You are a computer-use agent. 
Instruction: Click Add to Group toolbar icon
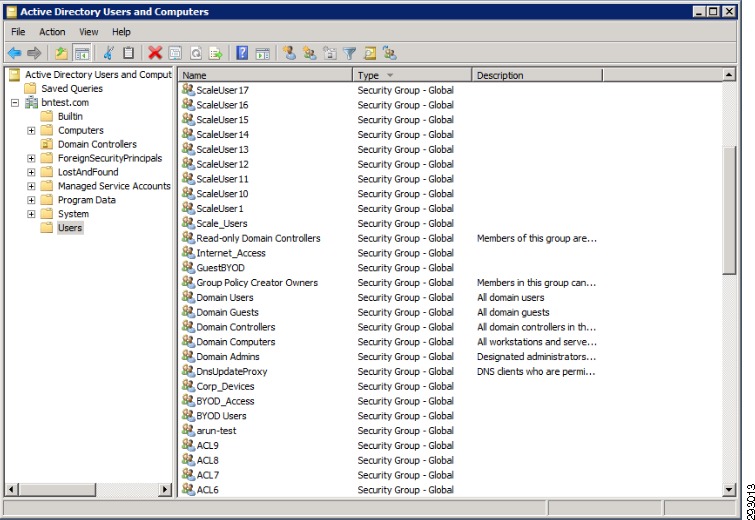pos(390,53)
